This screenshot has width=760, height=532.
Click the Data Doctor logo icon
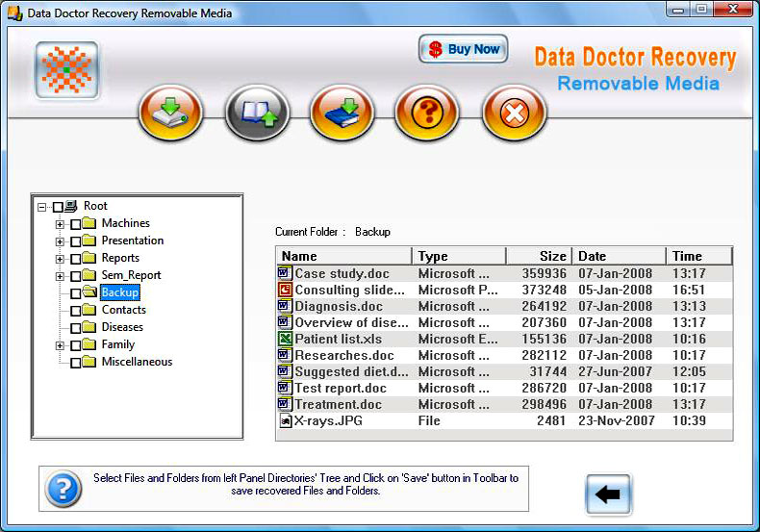(x=67, y=70)
